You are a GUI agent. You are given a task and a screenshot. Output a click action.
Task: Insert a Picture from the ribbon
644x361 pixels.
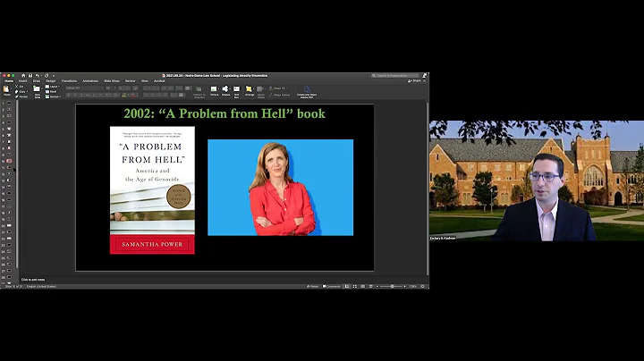[214, 91]
